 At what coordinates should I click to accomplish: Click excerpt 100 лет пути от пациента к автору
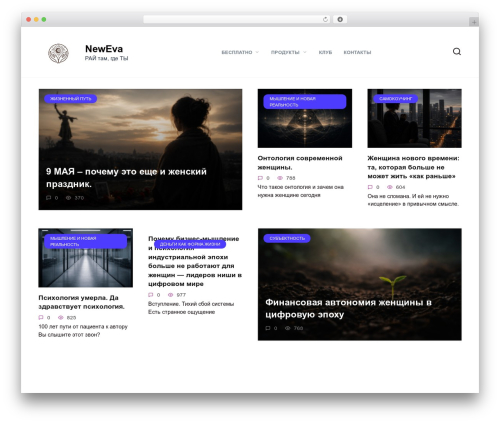(x=83, y=331)
